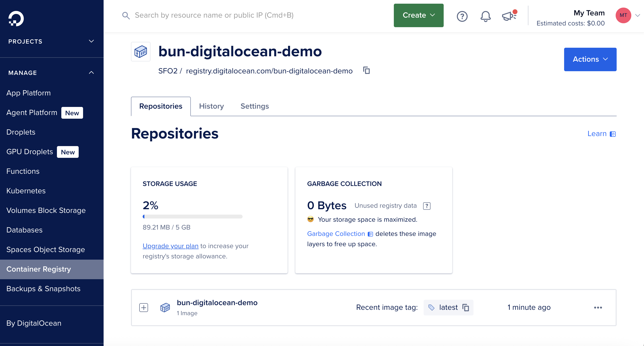
Task: Copy the registry URL using copy icon
Action: pos(366,71)
